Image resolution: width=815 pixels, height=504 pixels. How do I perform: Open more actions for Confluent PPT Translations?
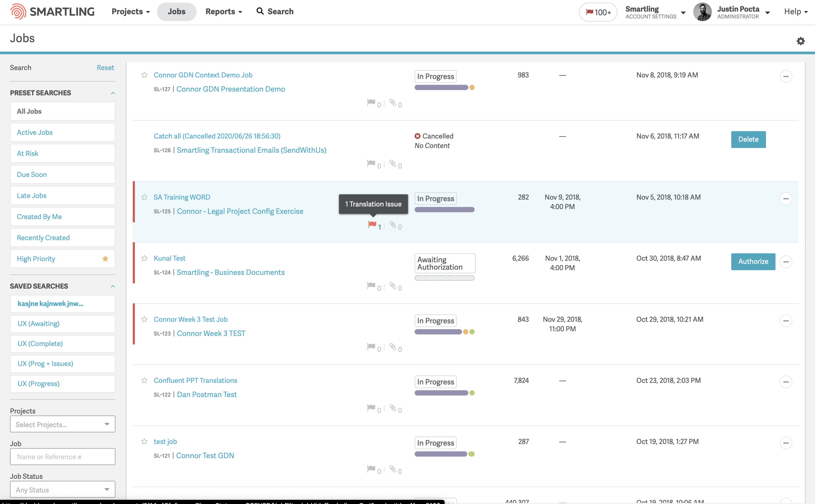pos(786,382)
